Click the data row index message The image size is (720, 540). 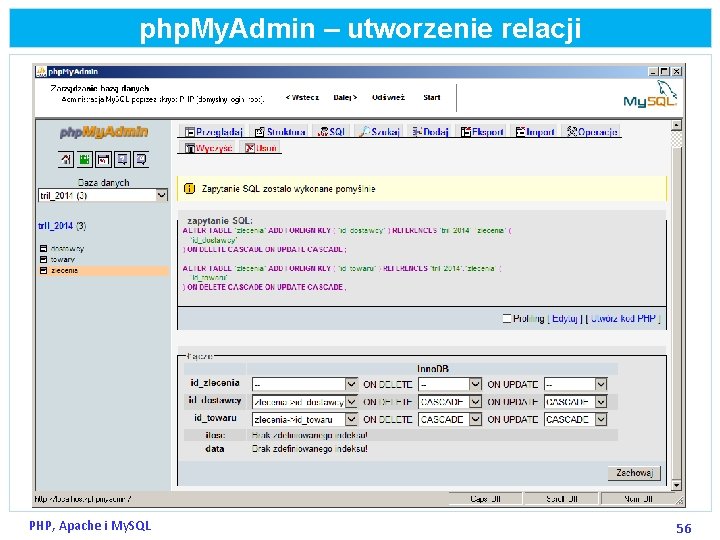point(309,449)
